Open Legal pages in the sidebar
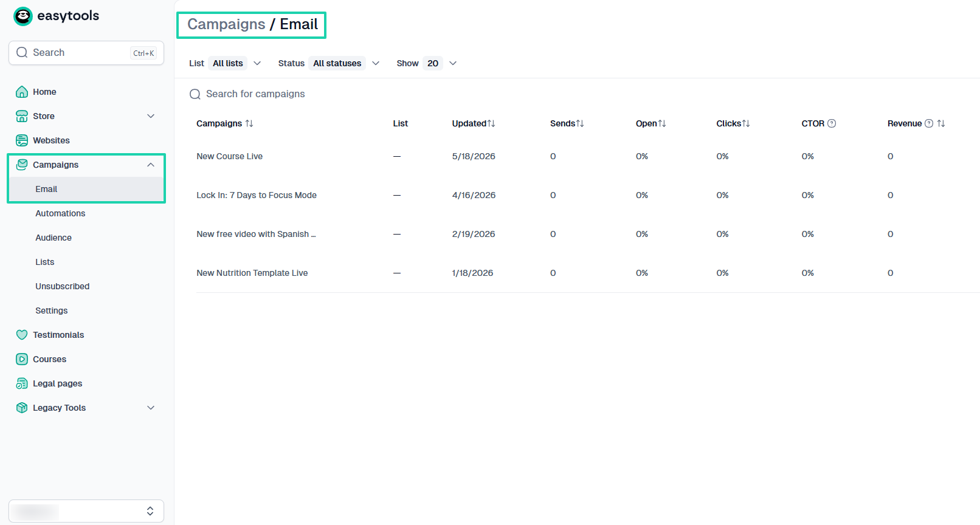 (x=58, y=383)
